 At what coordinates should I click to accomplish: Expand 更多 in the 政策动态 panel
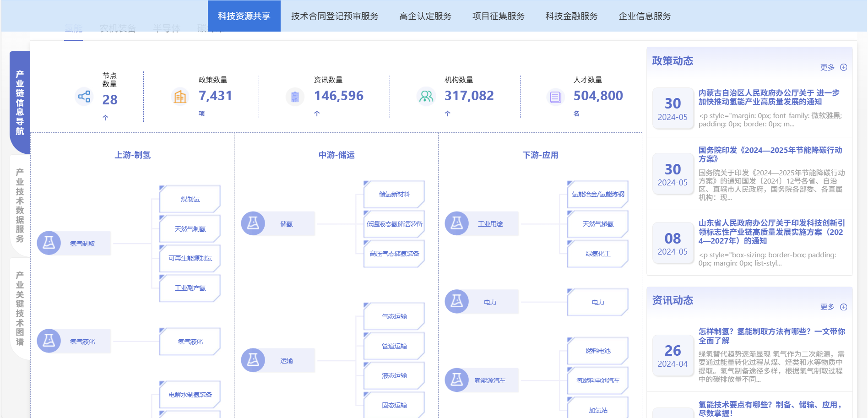(833, 67)
